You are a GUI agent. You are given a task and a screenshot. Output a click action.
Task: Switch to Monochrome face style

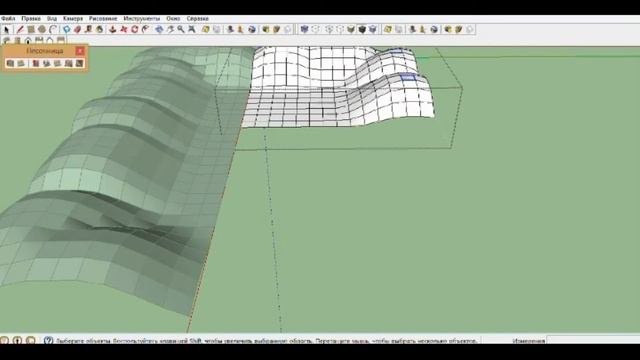[x=373, y=29]
